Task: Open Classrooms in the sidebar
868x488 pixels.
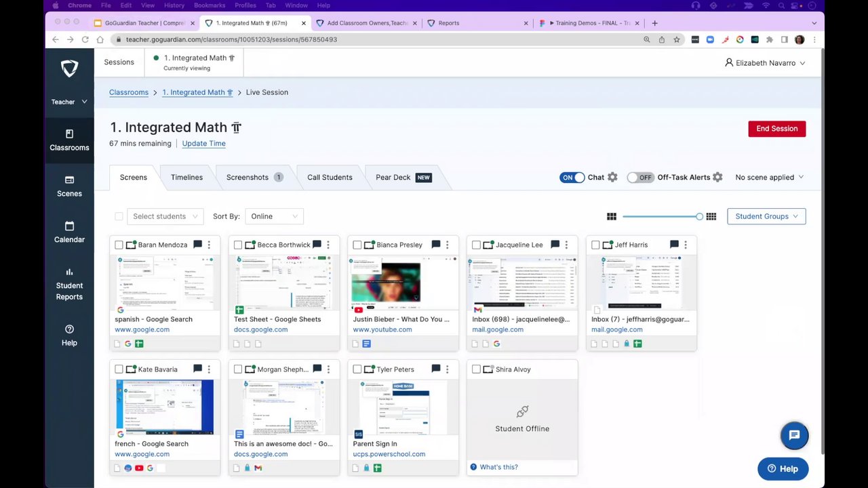Action: tap(69, 140)
